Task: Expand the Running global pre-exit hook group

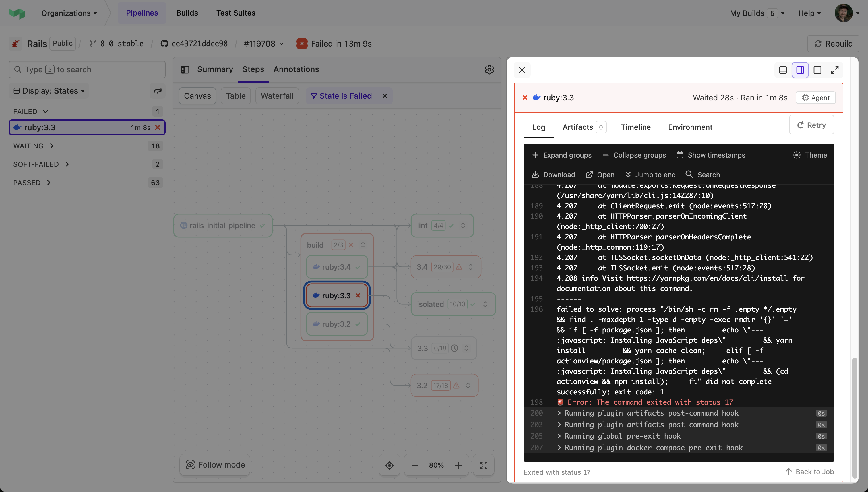Action: 622,436
